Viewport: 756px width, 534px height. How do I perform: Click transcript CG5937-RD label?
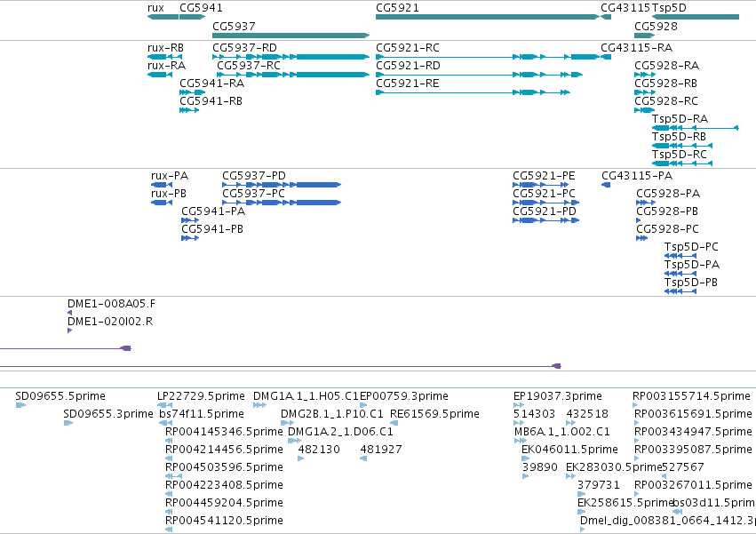point(244,48)
